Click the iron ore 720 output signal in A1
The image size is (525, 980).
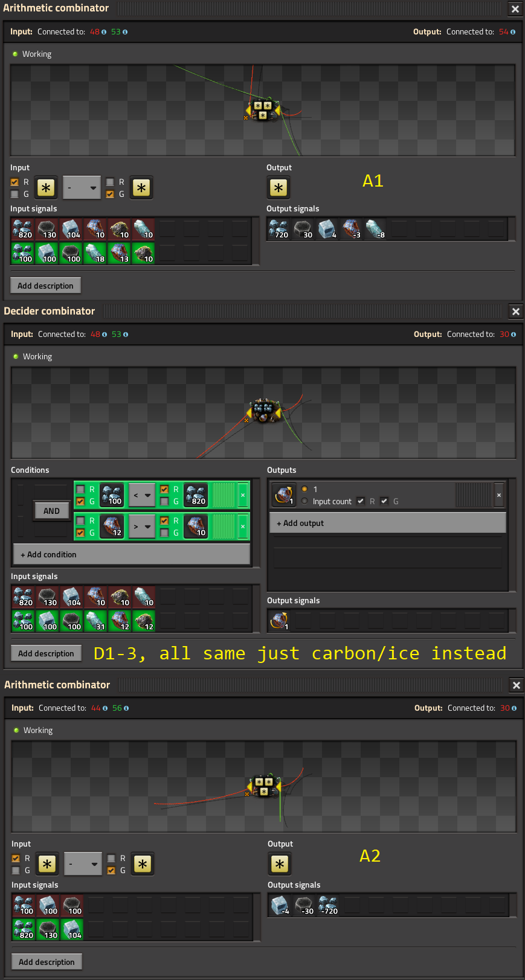pyautogui.click(x=279, y=229)
